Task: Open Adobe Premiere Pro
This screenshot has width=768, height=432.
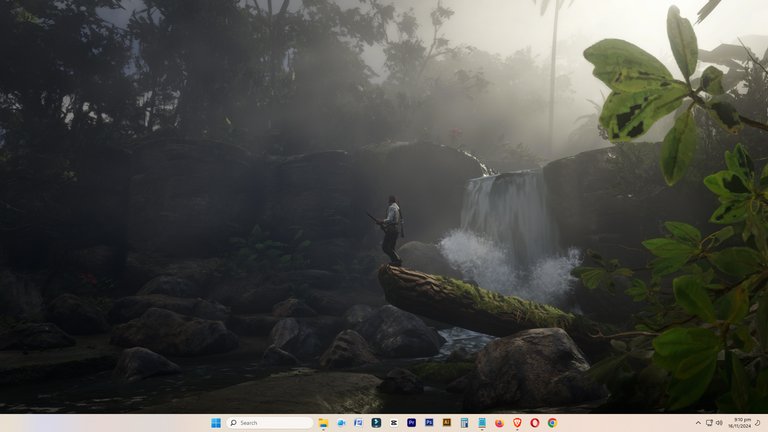Action: [411, 423]
